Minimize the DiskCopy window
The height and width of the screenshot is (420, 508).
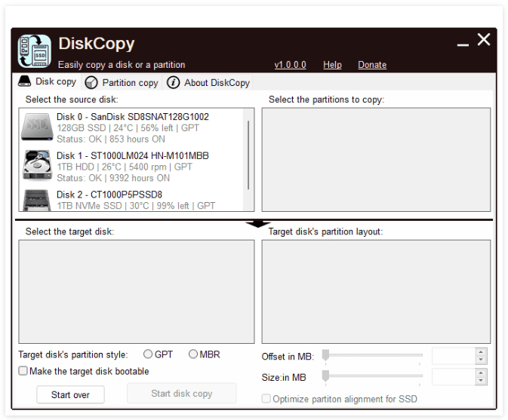463,45
